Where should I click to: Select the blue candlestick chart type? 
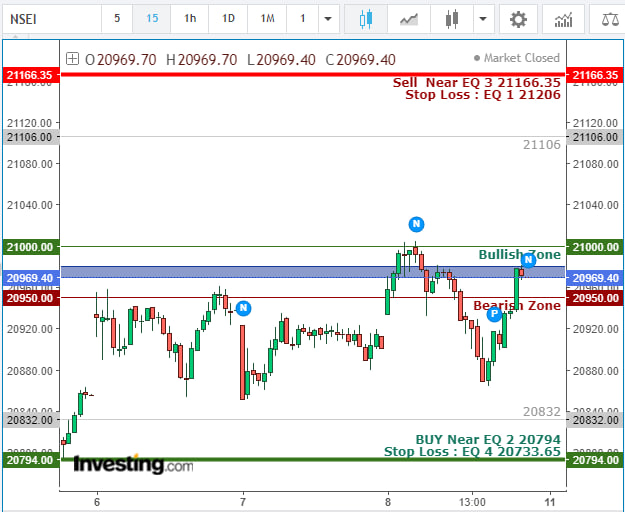click(x=366, y=19)
